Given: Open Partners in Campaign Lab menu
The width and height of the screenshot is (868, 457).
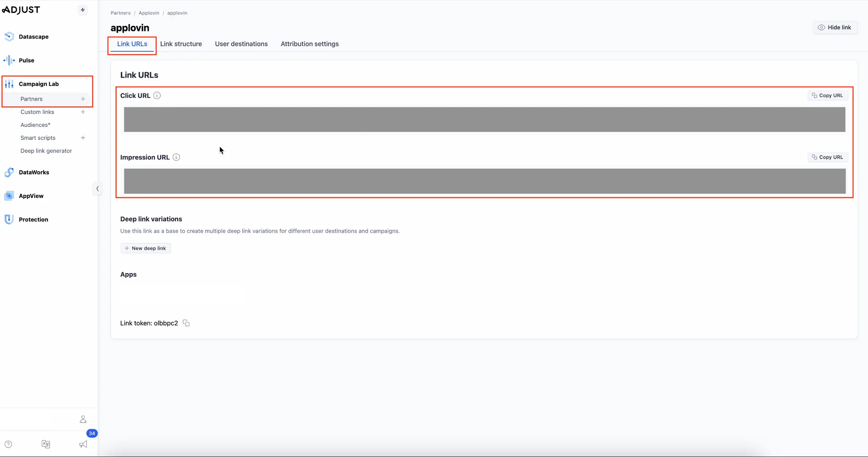Looking at the screenshot, I should point(31,99).
